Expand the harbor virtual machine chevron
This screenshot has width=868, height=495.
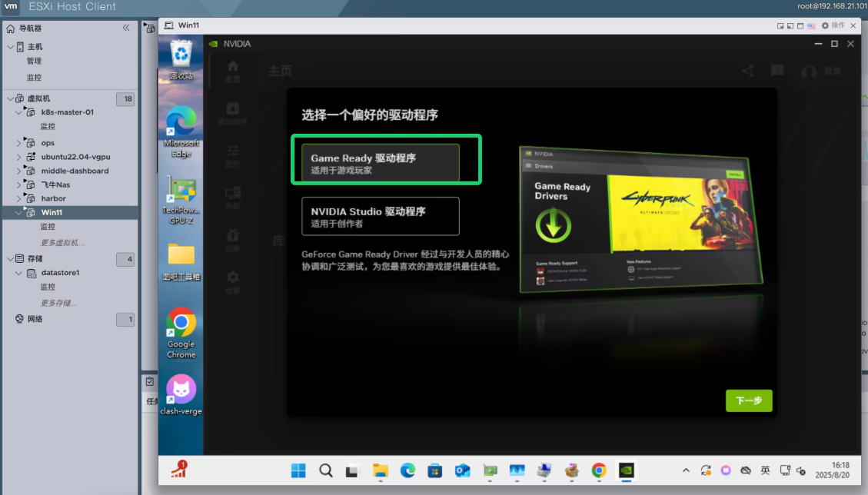[18, 198]
